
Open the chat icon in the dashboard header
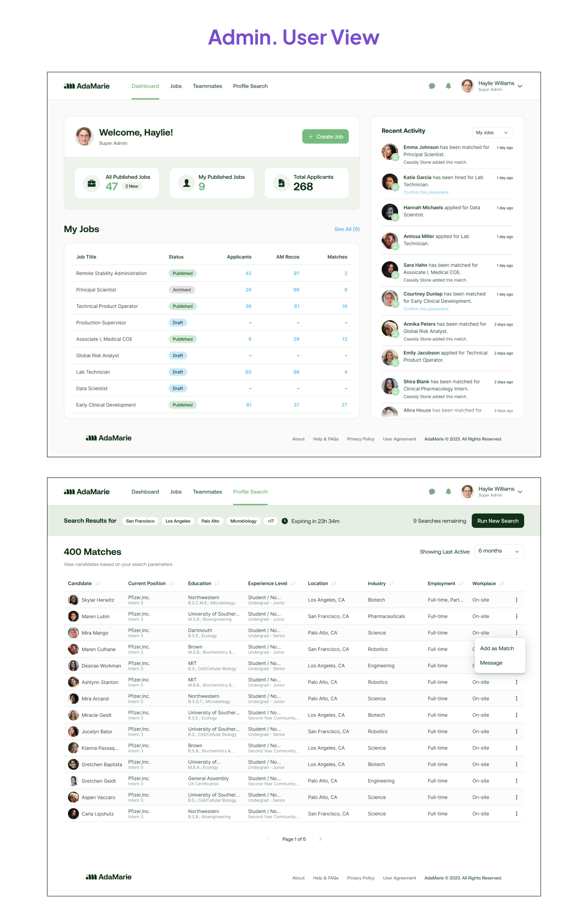[432, 86]
